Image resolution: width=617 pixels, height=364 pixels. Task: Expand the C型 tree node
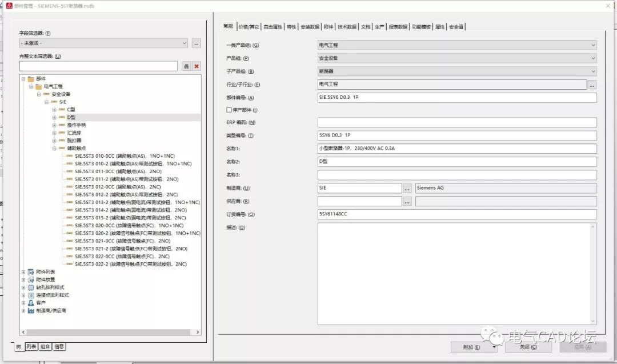coord(54,110)
